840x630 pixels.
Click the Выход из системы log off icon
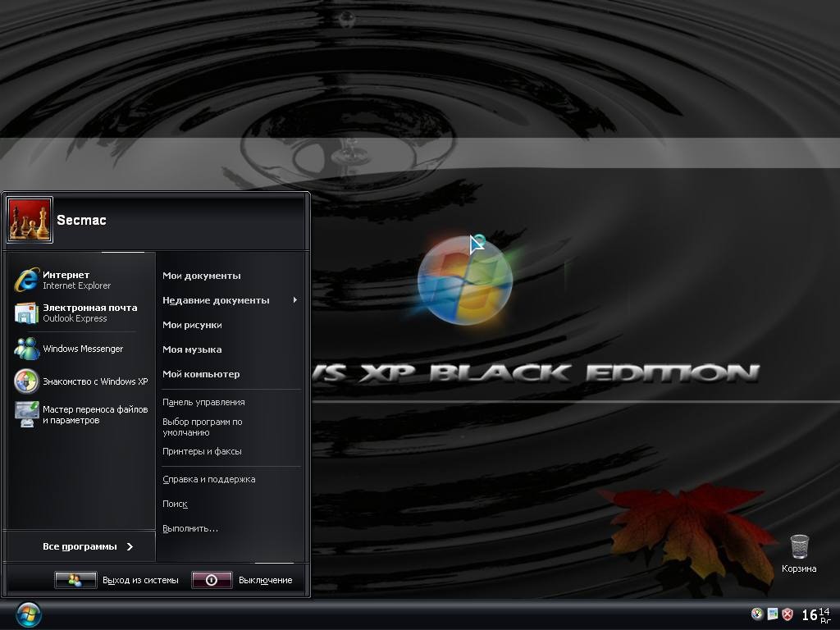pyautogui.click(x=75, y=580)
